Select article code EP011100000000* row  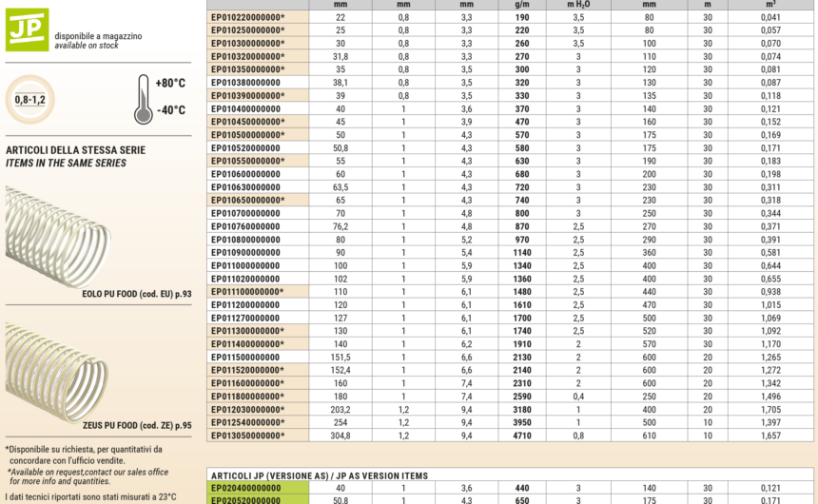click(x=247, y=291)
